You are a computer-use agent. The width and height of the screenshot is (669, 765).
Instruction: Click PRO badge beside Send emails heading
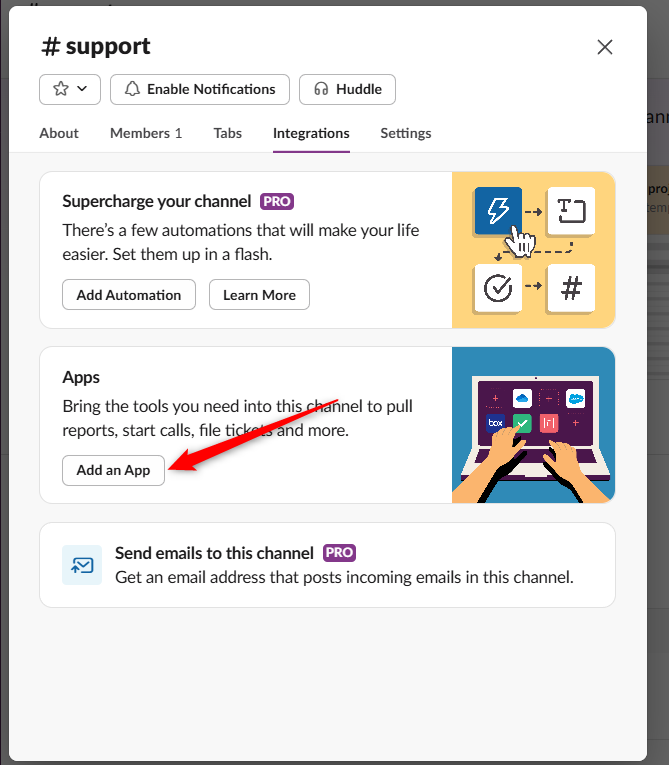tap(340, 553)
